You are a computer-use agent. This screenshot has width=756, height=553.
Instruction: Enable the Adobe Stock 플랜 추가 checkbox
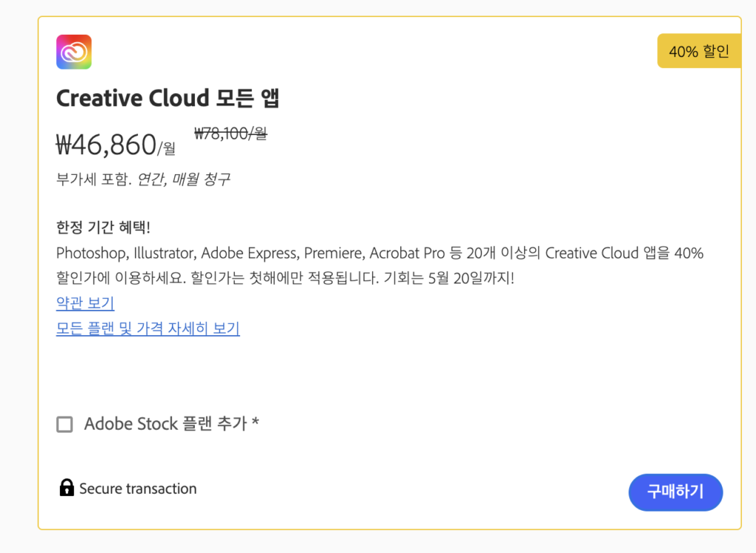tap(65, 425)
